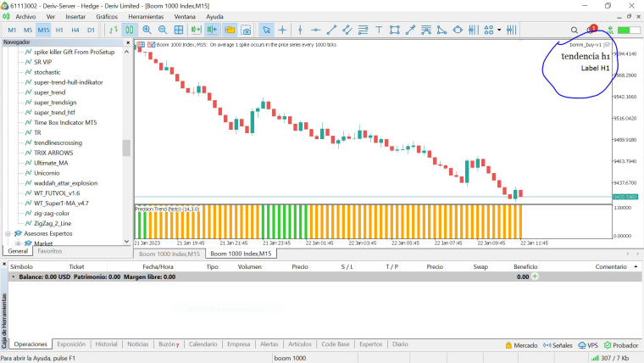Select the text label tool
The image size is (644, 363).
click(379, 30)
